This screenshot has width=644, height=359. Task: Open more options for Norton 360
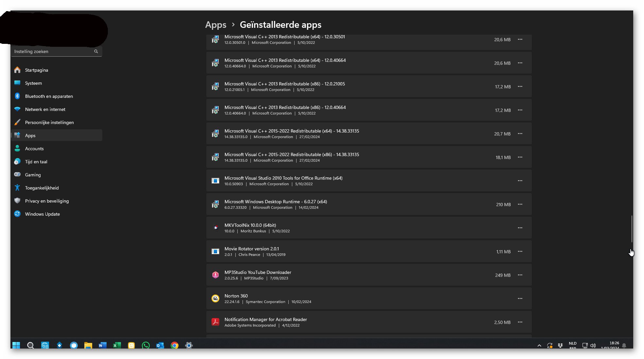coord(520,298)
